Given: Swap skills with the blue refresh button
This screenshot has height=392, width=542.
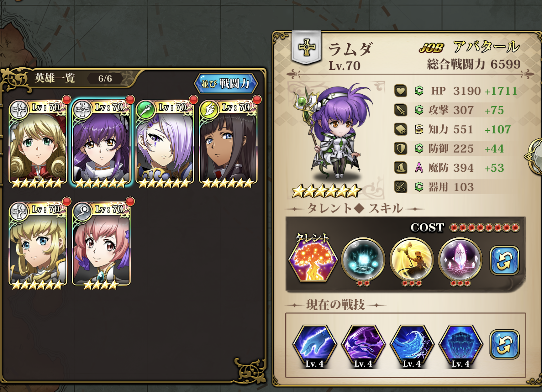Looking at the screenshot, I should pos(504,260).
